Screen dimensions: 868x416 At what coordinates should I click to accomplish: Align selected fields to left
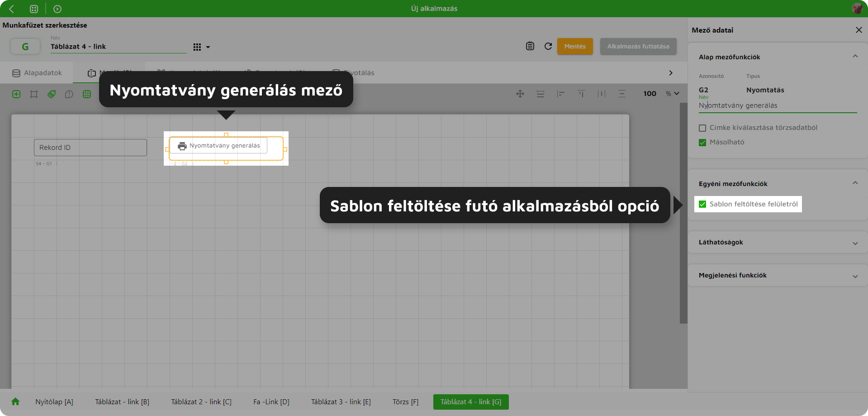pyautogui.click(x=561, y=94)
